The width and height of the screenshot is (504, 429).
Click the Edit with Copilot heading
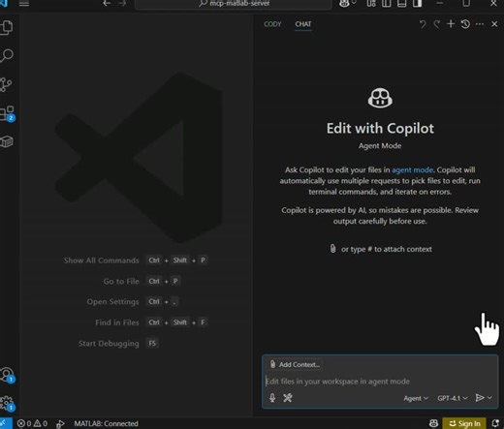click(x=380, y=128)
